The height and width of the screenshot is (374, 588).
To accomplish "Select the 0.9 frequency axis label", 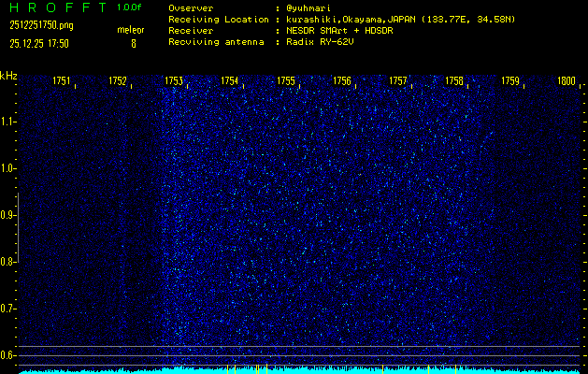I will coord(7,215).
